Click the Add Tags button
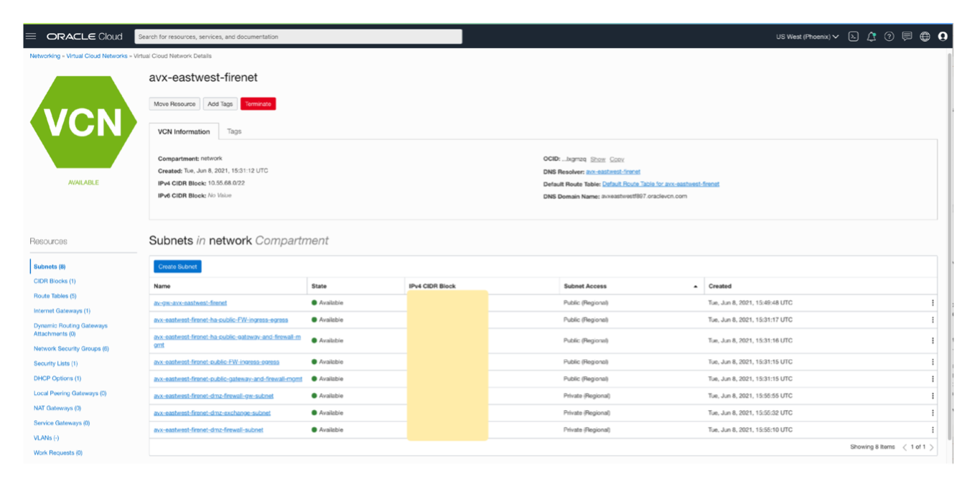This screenshot has height=489, width=980. 220,104
